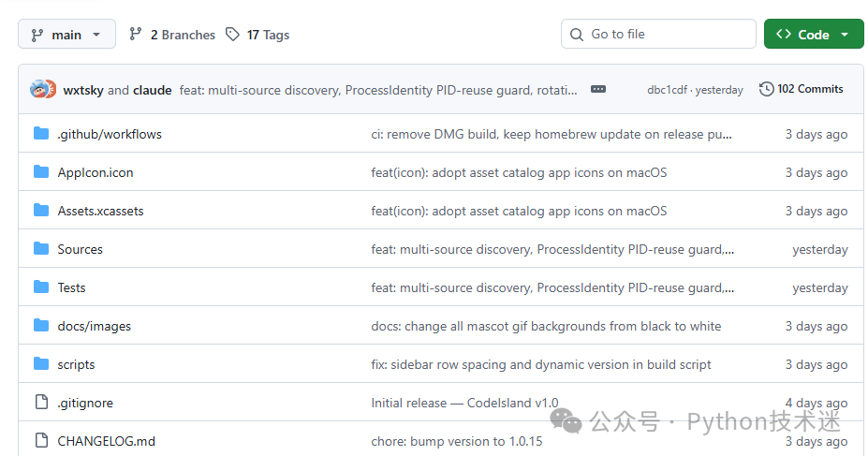The image size is (868, 456).
Task: View 102 Commits history
Action: click(810, 89)
